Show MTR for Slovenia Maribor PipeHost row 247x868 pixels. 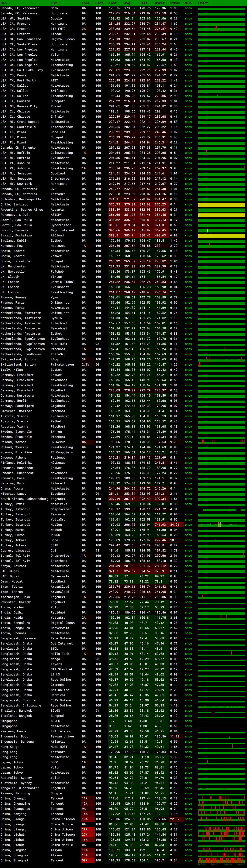(189, 411)
